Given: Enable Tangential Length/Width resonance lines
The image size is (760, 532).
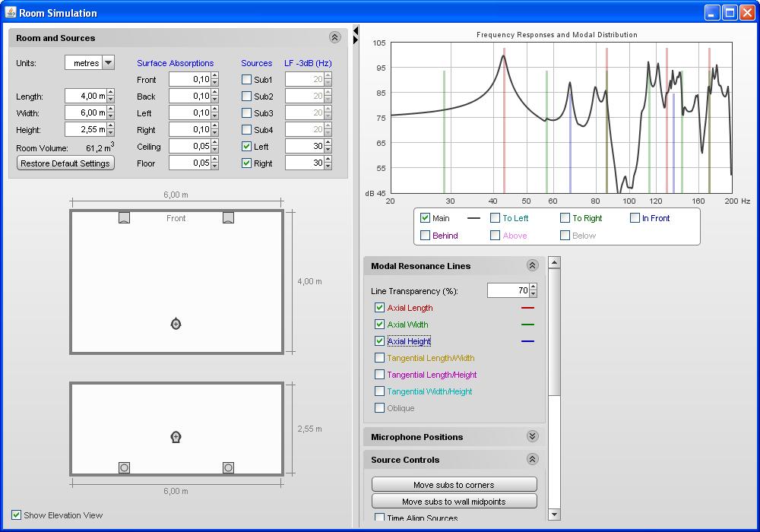Looking at the screenshot, I should [380, 358].
